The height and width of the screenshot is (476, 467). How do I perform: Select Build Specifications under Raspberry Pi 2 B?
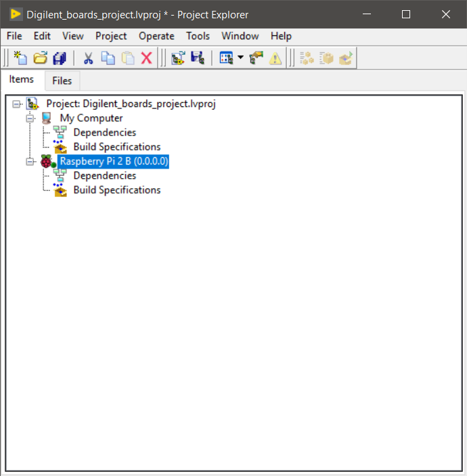pos(117,190)
